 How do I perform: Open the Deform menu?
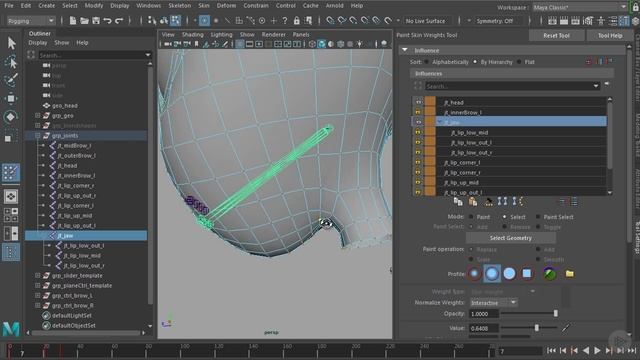click(226, 6)
